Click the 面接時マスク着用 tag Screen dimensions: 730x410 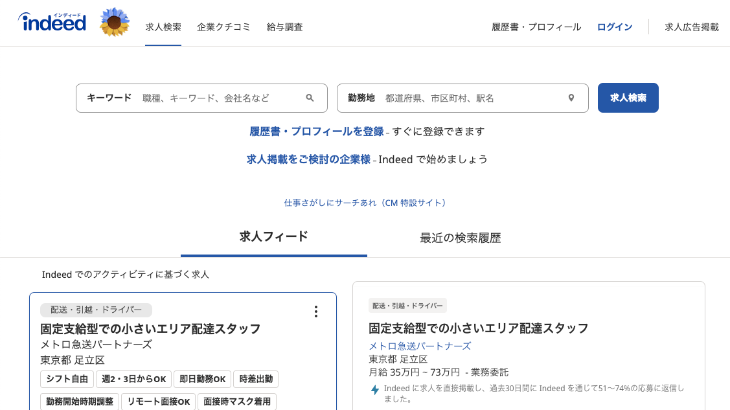(237, 402)
